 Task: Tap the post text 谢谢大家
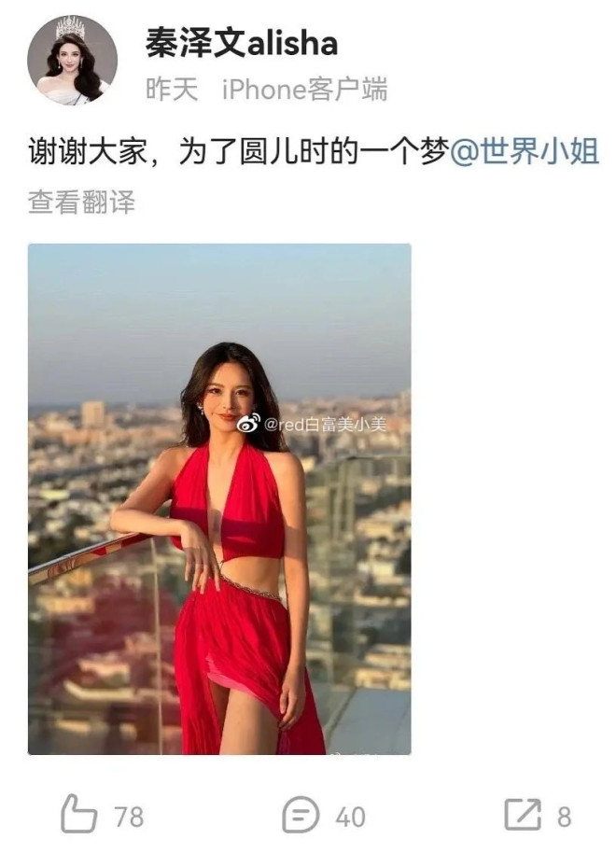88,151
